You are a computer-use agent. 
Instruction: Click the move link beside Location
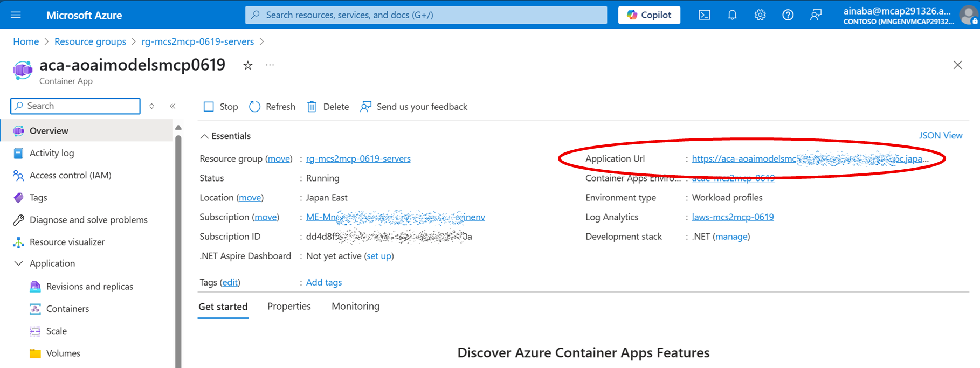point(250,198)
